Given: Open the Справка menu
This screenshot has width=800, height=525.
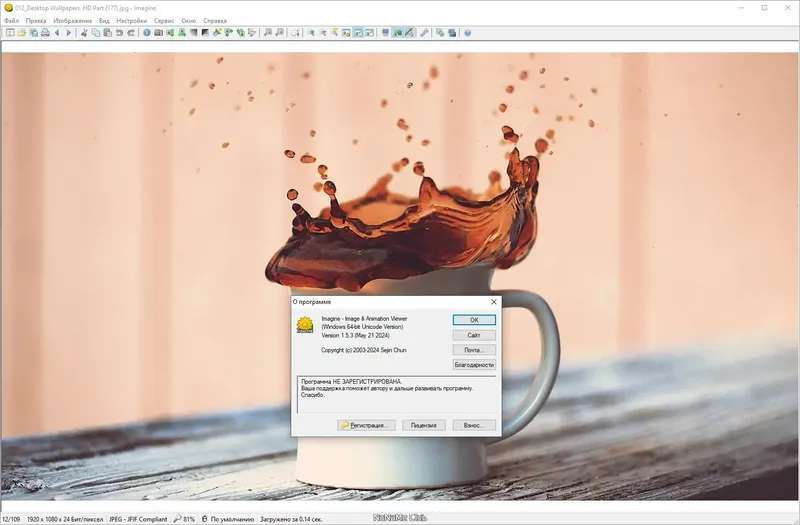Looking at the screenshot, I should [x=215, y=21].
